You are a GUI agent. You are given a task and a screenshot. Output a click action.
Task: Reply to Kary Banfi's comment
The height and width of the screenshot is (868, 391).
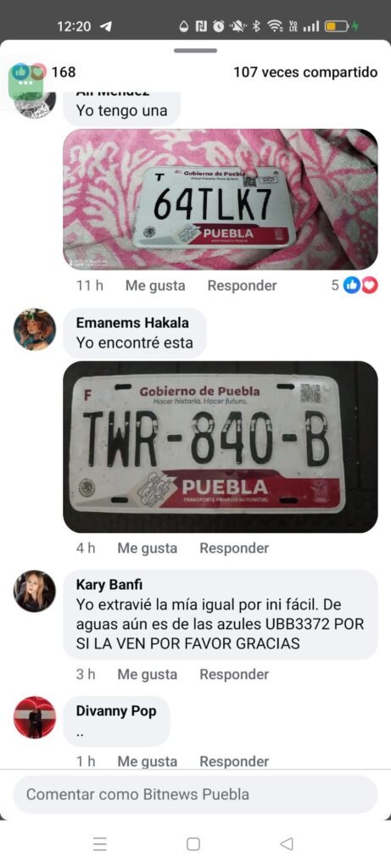pyautogui.click(x=234, y=674)
